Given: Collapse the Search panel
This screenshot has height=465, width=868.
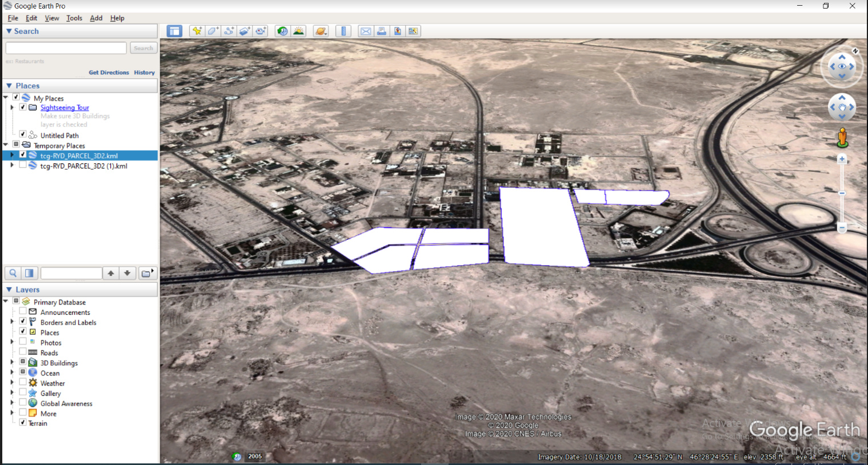Looking at the screenshot, I should pyautogui.click(x=9, y=31).
